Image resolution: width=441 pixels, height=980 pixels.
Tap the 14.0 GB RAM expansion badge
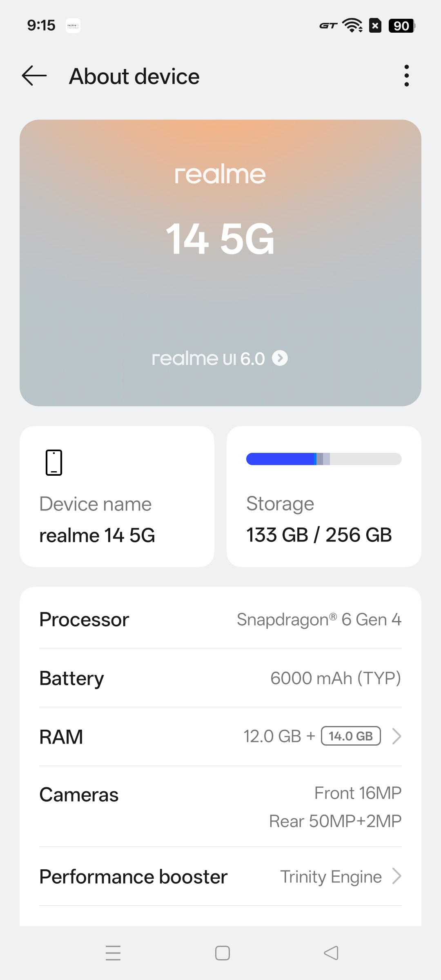(351, 736)
